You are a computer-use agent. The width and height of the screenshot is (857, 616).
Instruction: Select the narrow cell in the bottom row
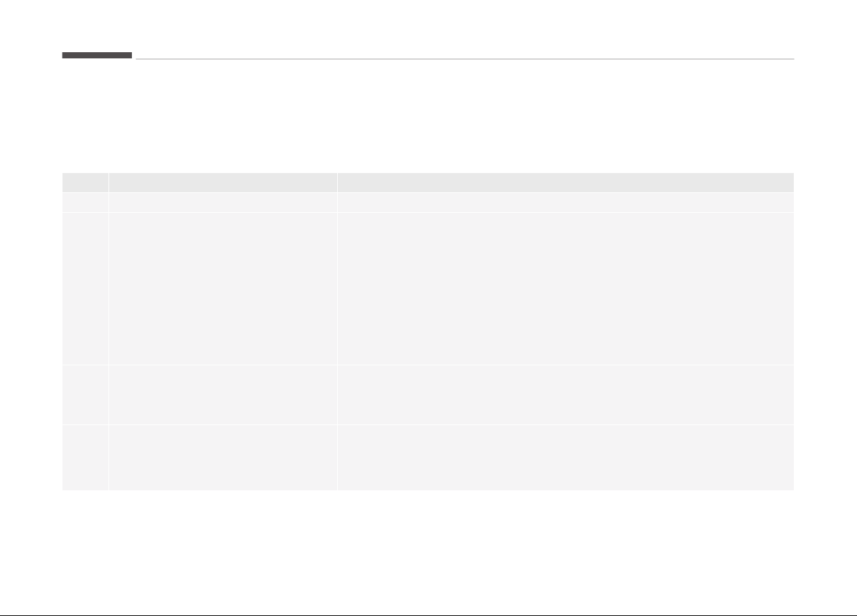point(85,457)
